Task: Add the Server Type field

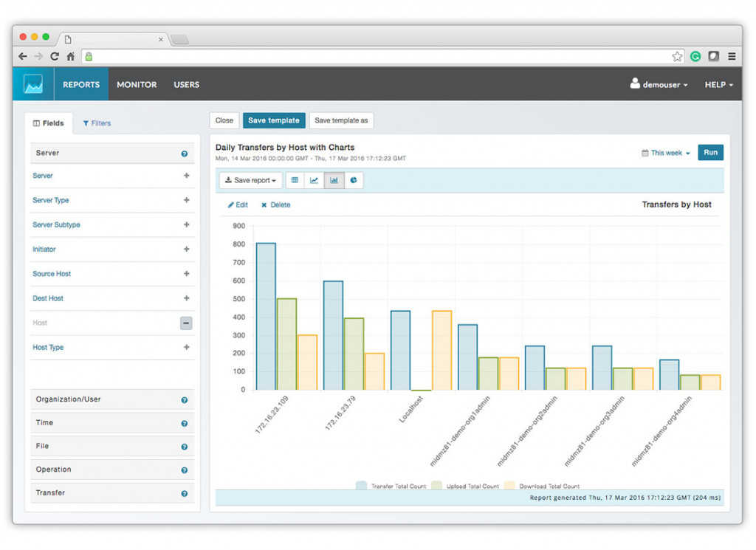Action: pos(187,200)
